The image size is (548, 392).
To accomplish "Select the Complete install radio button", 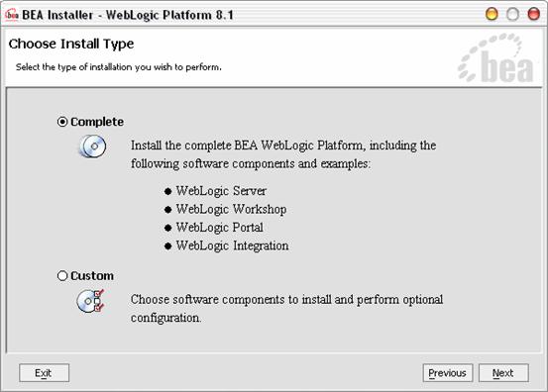I will (62, 122).
